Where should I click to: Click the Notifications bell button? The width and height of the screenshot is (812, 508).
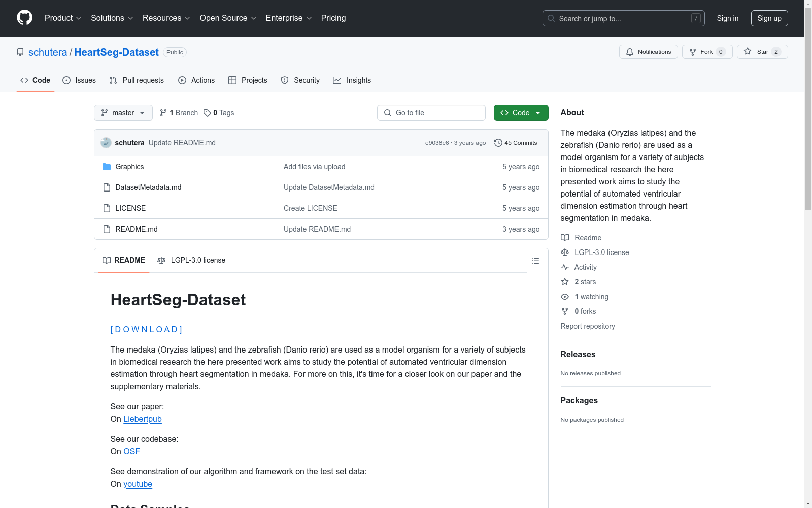649,52
